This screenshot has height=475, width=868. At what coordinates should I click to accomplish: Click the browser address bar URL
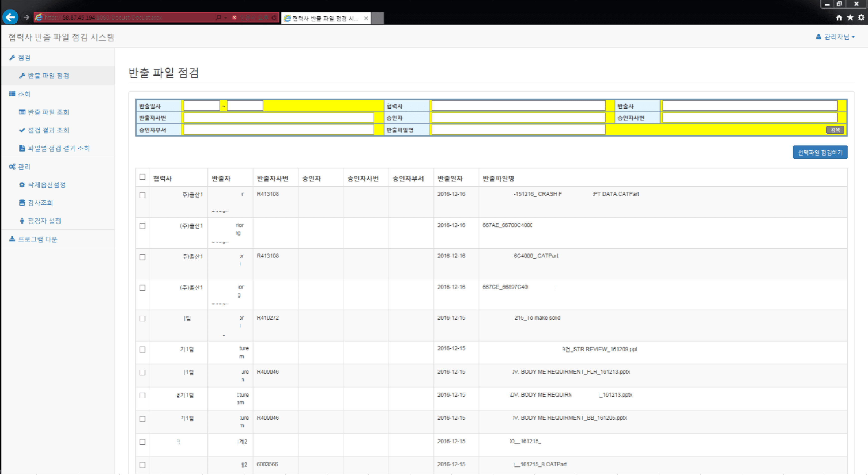click(103, 17)
